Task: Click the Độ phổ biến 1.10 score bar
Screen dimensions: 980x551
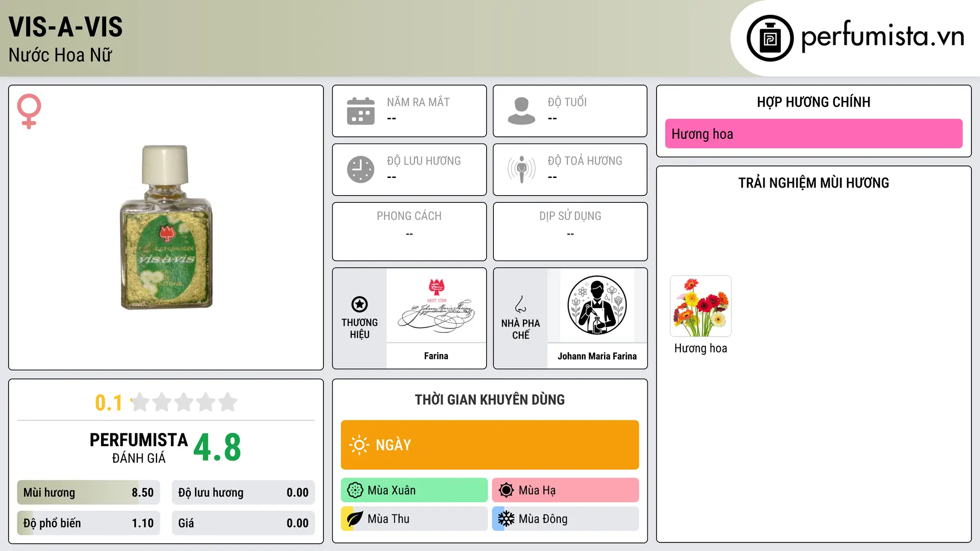Action: (x=89, y=523)
